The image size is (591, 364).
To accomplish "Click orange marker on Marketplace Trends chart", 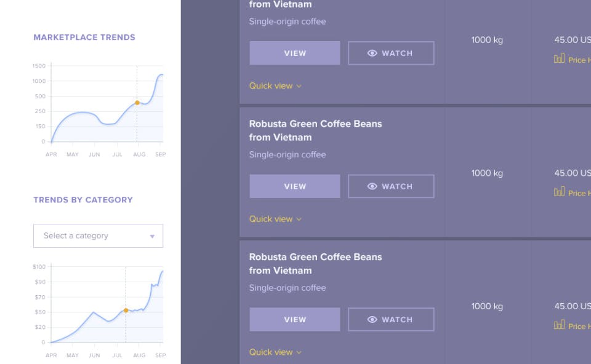I will [x=137, y=103].
